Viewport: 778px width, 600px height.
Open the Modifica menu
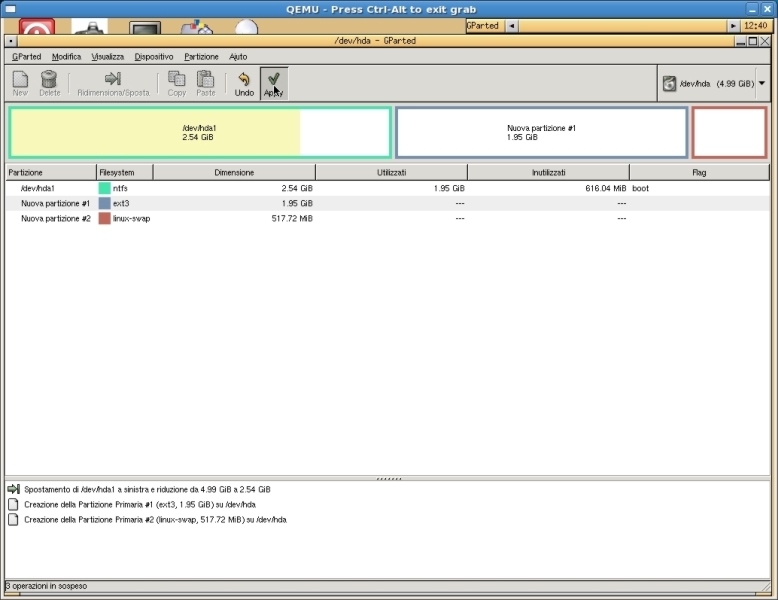(x=66, y=57)
